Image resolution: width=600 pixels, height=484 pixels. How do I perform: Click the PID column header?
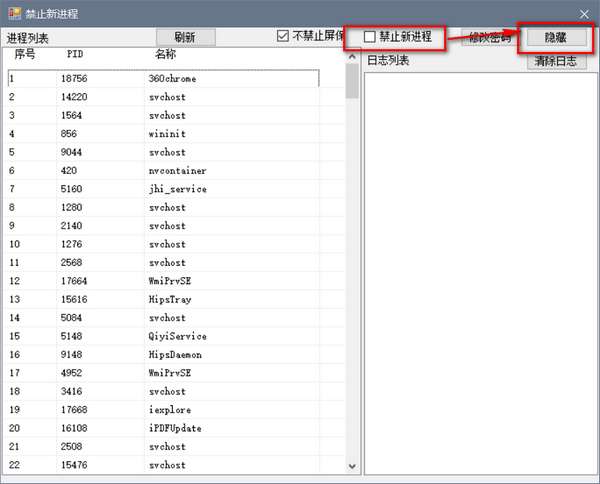coord(75,54)
